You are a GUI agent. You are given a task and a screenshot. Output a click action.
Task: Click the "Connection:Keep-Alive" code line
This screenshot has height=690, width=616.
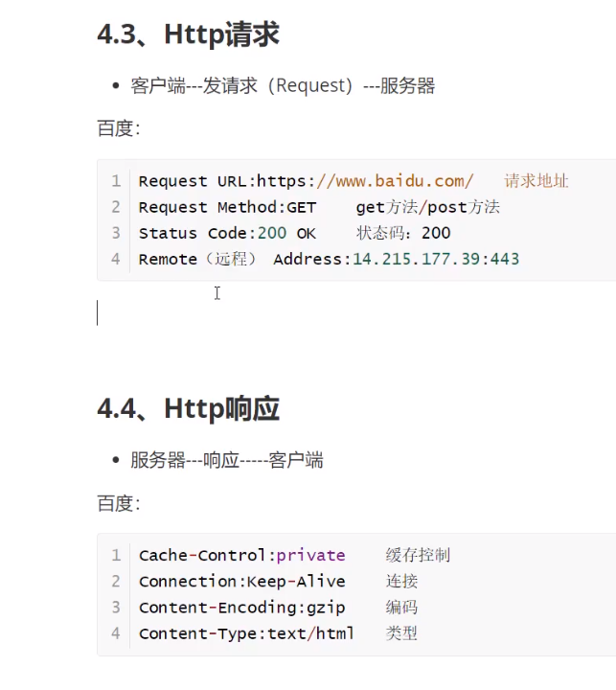(241, 582)
